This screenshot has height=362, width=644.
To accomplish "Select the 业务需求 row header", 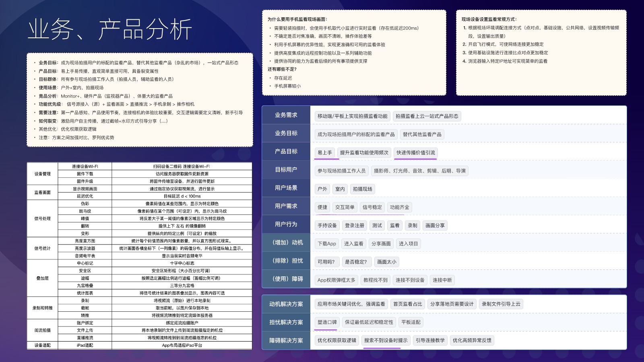I will 286,115.
